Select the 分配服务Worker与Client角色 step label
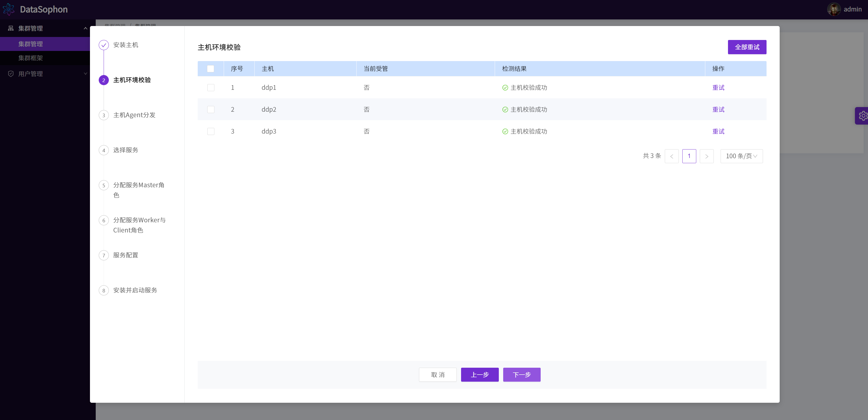 coord(139,225)
